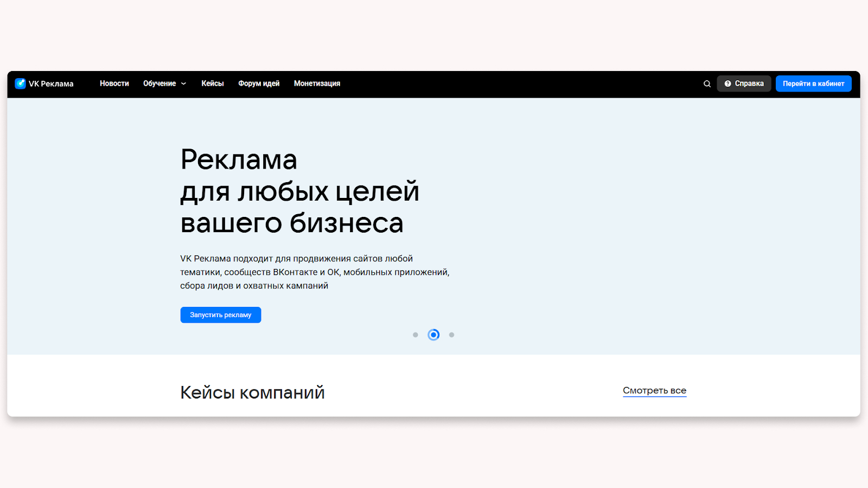868x488 pixels.
Task: Click the Запустить рекламу button
Action: [221, 315]
